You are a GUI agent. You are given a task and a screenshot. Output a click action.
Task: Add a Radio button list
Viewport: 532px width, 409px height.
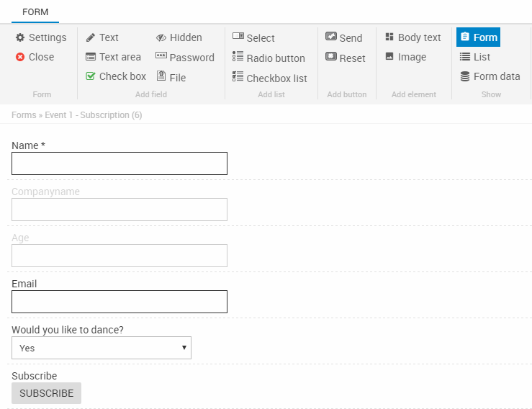point(269,58)
